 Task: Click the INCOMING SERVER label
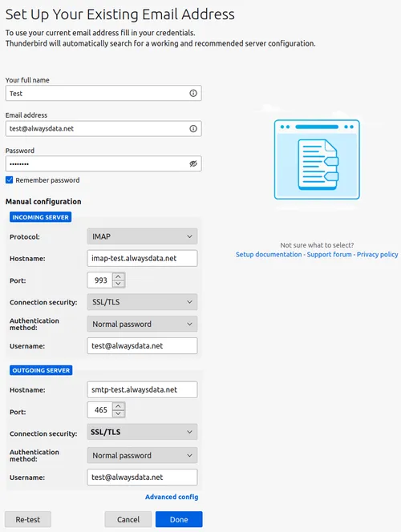tap(40, 217)
